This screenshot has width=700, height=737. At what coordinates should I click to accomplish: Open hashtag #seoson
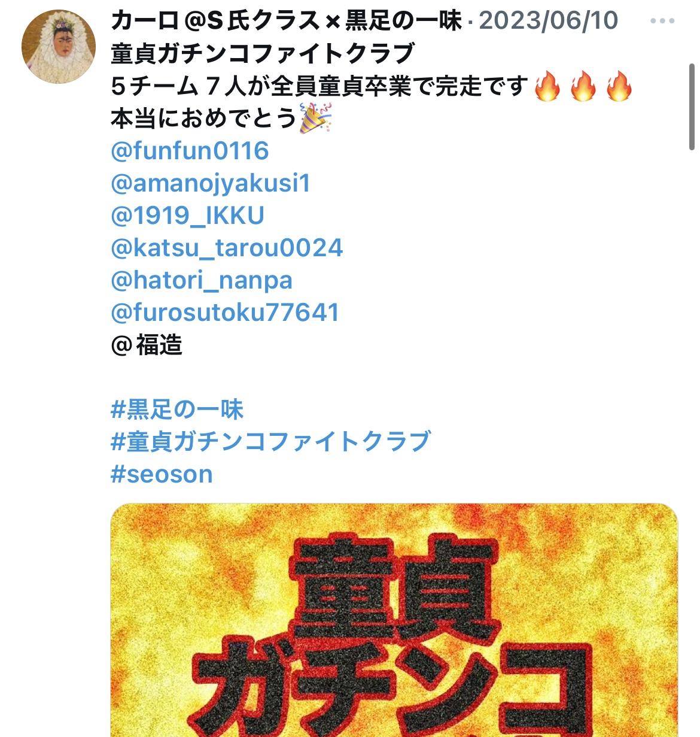tap(162, 474)
